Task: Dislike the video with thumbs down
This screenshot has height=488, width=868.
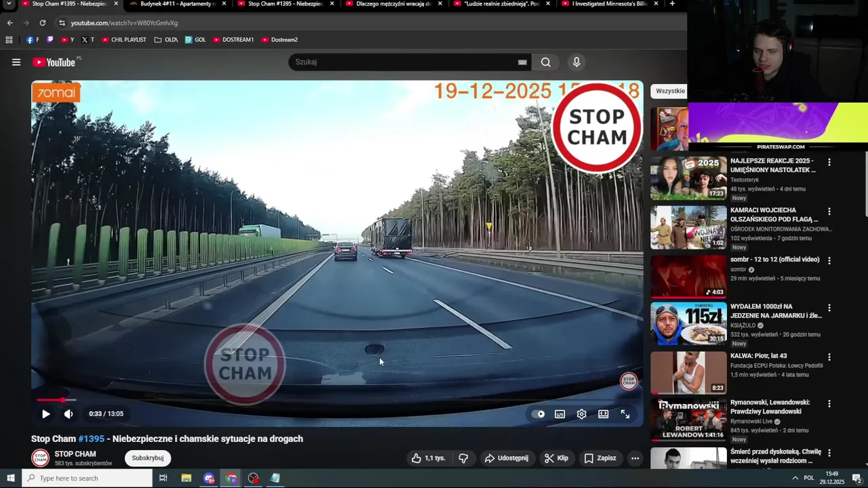Action: click(x=463, y=458)
